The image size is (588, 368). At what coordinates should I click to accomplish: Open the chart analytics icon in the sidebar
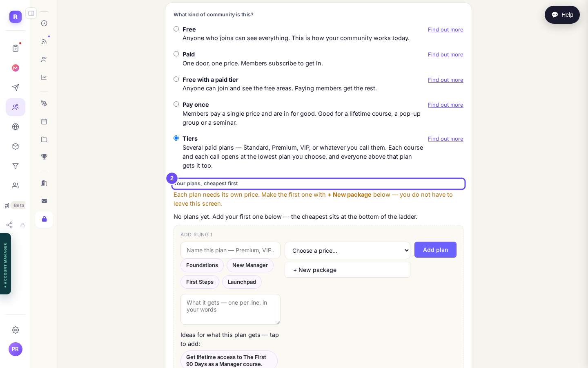point(44,77)
